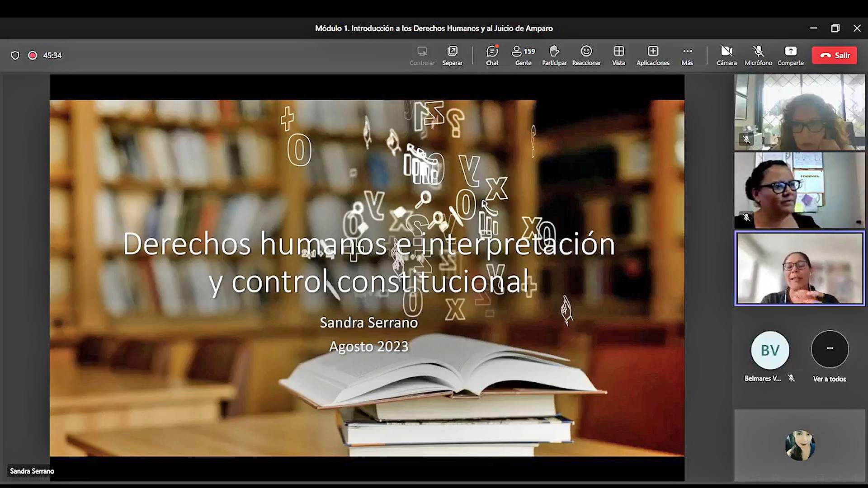Select the highlighted speaker video tile
868x488 pixels.
(x=799, y=268)
